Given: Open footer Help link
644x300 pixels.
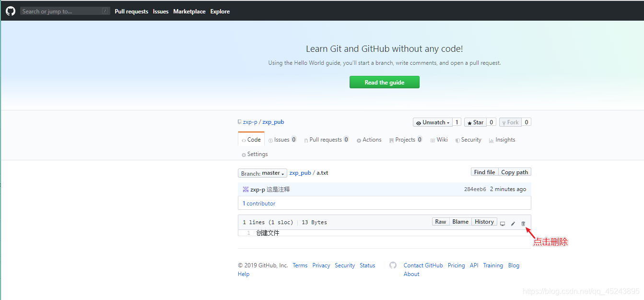Looking at the screenshot, I should pyautogui.click(x=244, y=274).
